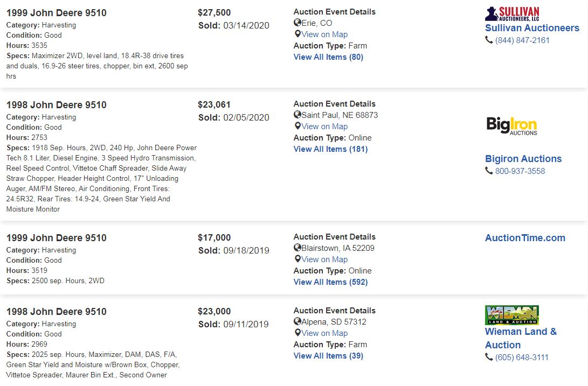Open View on Map for Alpena, SD listing
This screenshot has width=588, height=386.
point(324,333)
